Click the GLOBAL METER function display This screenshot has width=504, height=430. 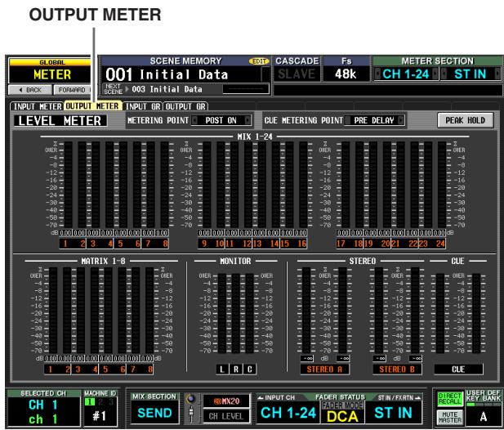(x=51, y=71)
